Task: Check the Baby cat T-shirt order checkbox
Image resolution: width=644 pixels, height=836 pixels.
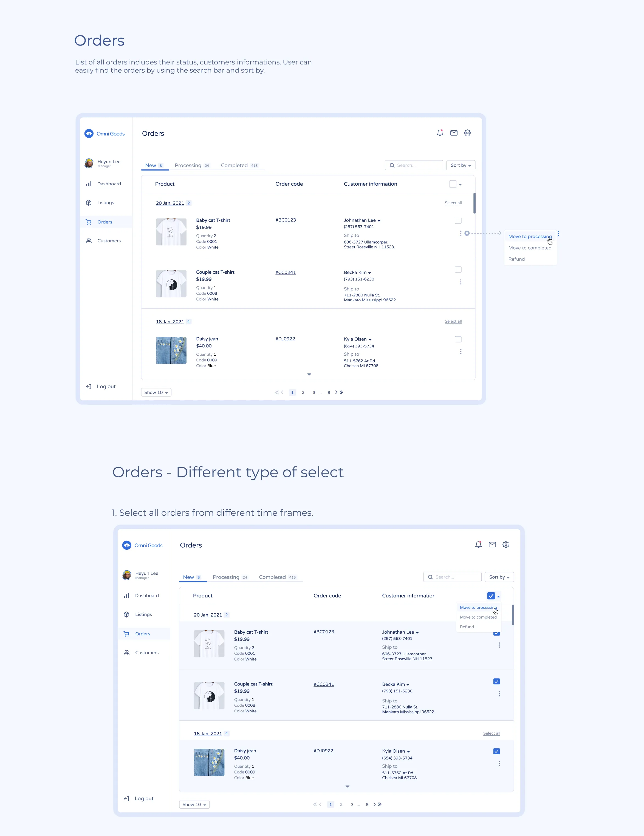Action: click(458, 221)
